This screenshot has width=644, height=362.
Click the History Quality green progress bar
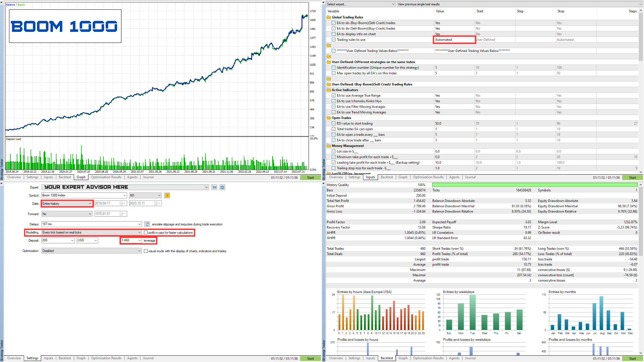click(x=535, y=185)
